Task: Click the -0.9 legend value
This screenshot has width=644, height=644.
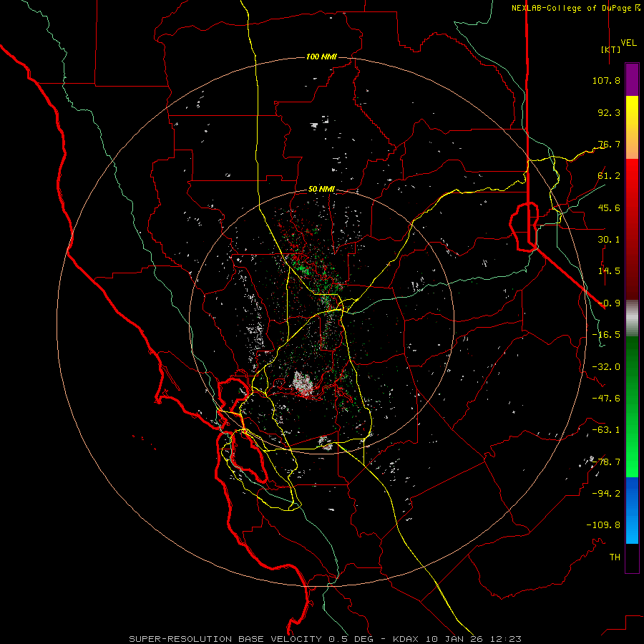Action: click(x=609, y=303)
